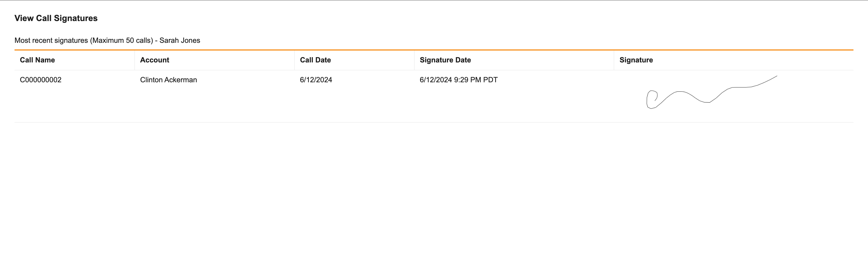Click the looped start of the signature

click(651, 99)
